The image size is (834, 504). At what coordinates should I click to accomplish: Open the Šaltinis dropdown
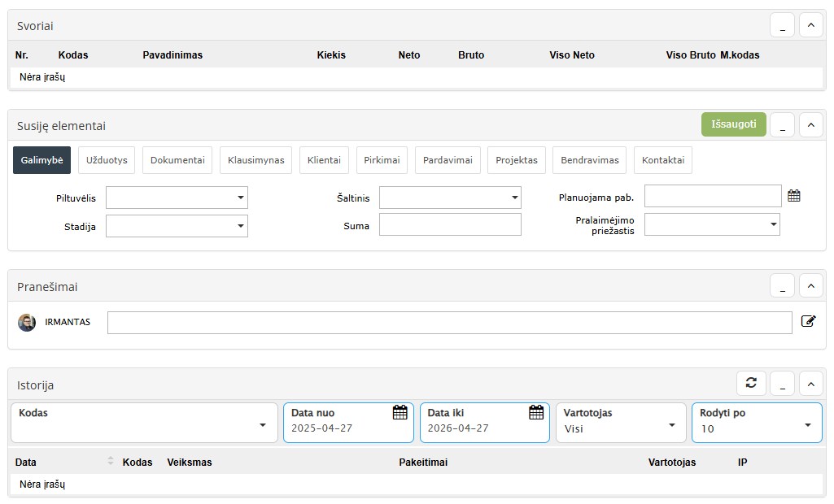pyautogui.click(x=450, y=198)
